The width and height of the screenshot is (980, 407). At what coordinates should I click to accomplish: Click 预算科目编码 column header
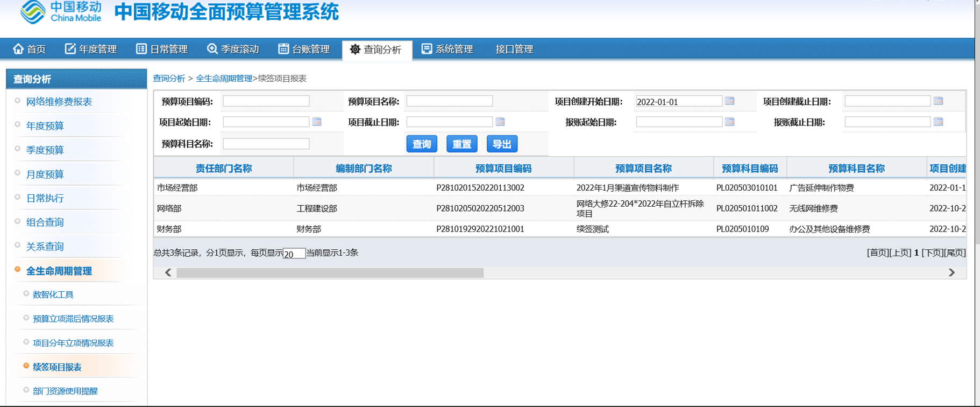click(750, 169)
